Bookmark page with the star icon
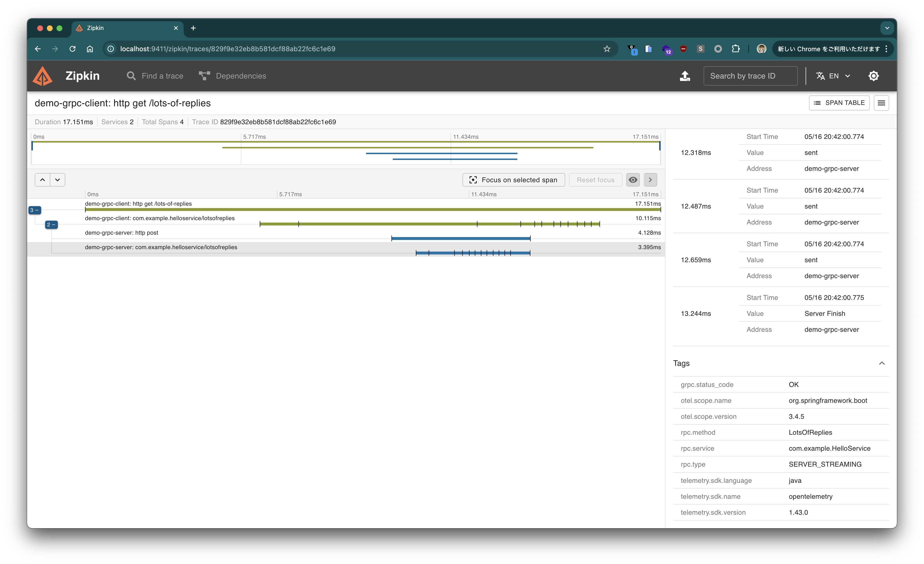 pyautogui.click(x=607, y=49)
